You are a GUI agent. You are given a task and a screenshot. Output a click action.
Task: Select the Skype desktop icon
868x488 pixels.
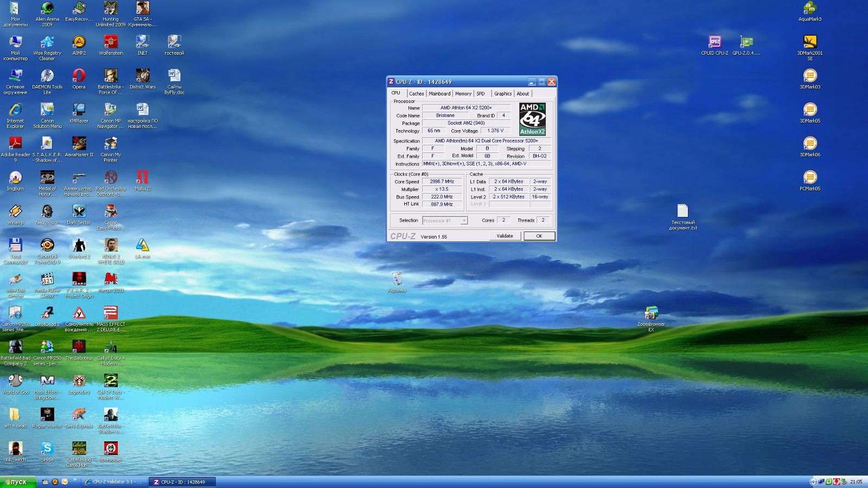pyautogui.click(x=47, y=452)
